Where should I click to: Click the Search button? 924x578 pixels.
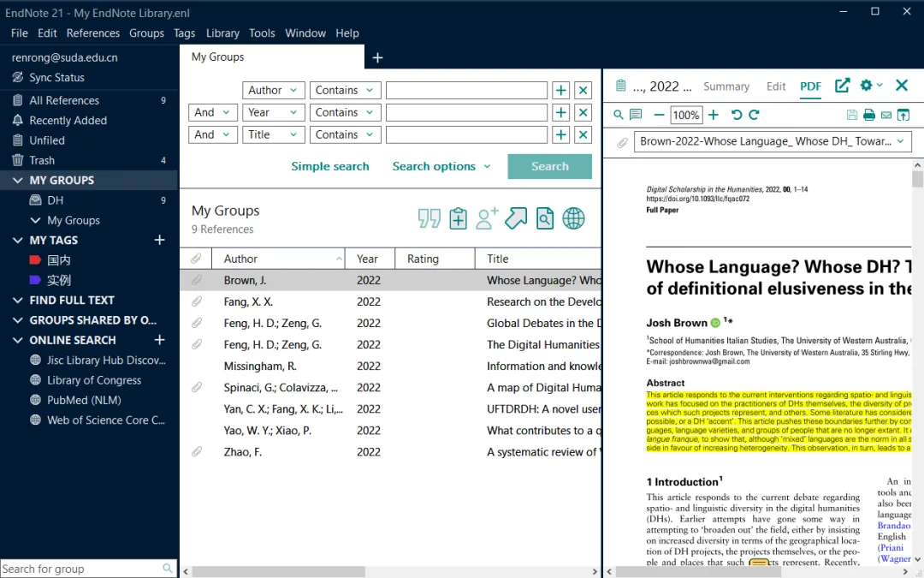550,166
